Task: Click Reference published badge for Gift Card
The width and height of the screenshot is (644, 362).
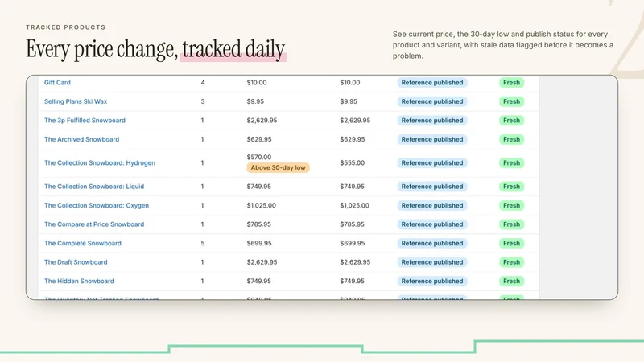Action: coord(432,83)
